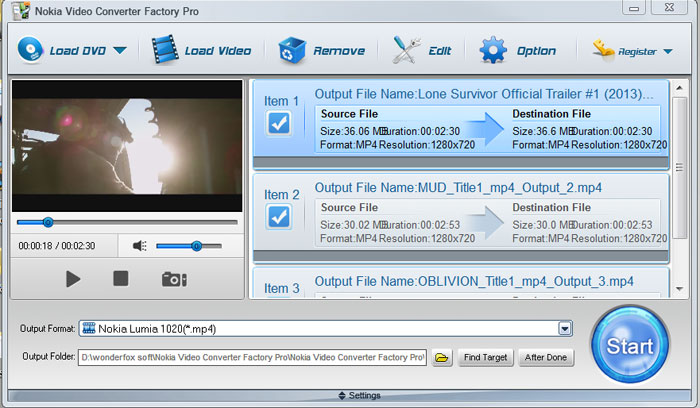Uncheck the Item 1 checkbox
Screen dimensions: 700x408
pyautogui.click(x=279, y=123)
